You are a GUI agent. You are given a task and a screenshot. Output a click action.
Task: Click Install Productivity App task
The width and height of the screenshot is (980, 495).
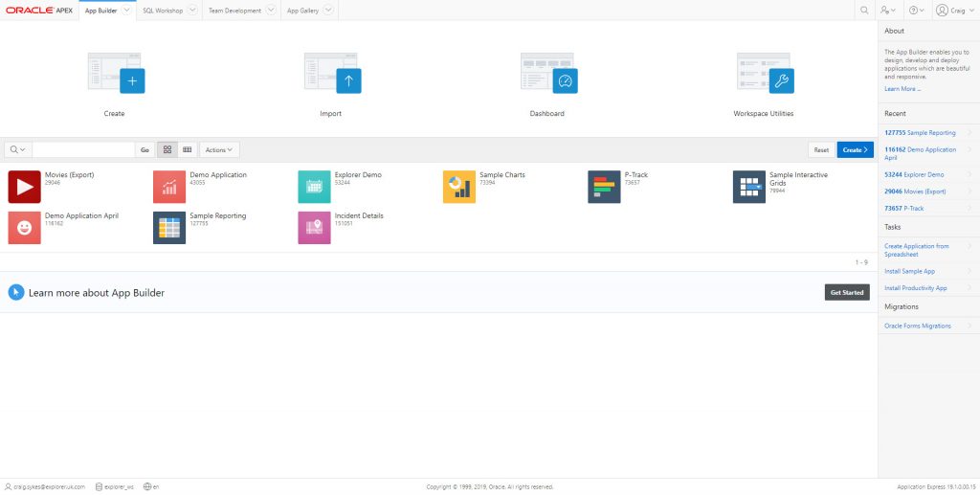(916, 288)
